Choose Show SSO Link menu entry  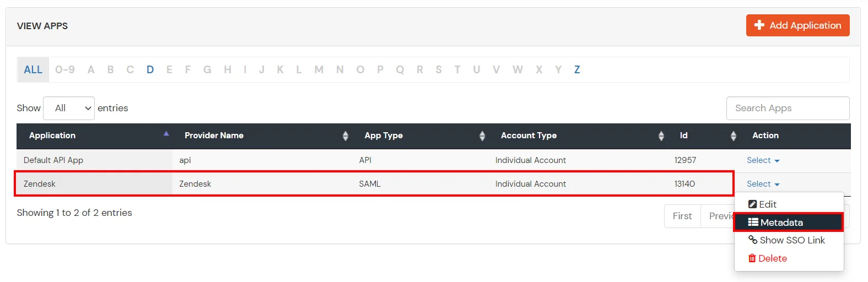click(x=789, y=240)
